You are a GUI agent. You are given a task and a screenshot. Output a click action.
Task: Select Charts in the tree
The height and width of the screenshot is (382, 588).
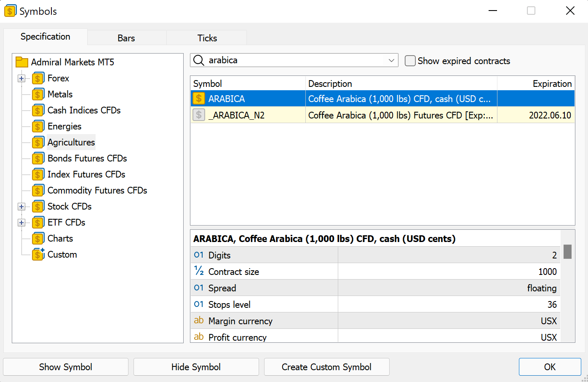click(x=60, y=239)
